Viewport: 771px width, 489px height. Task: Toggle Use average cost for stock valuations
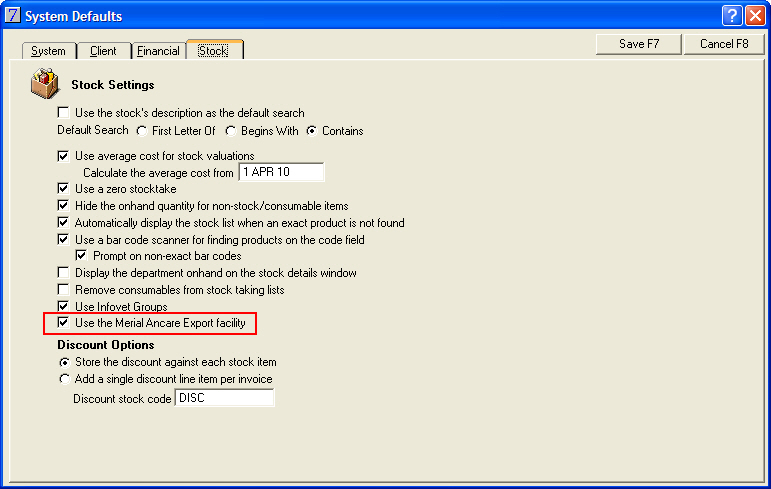pyautogui.click(x=63, y=156)
